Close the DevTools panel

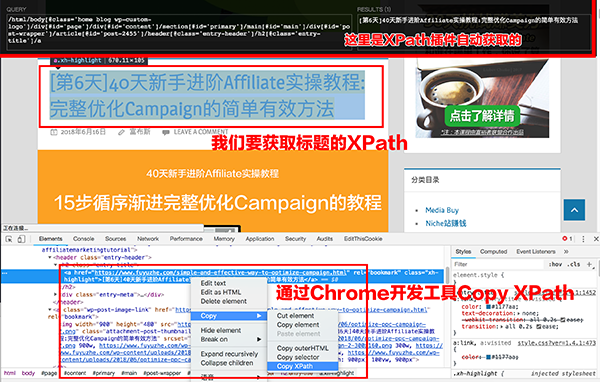596,239
